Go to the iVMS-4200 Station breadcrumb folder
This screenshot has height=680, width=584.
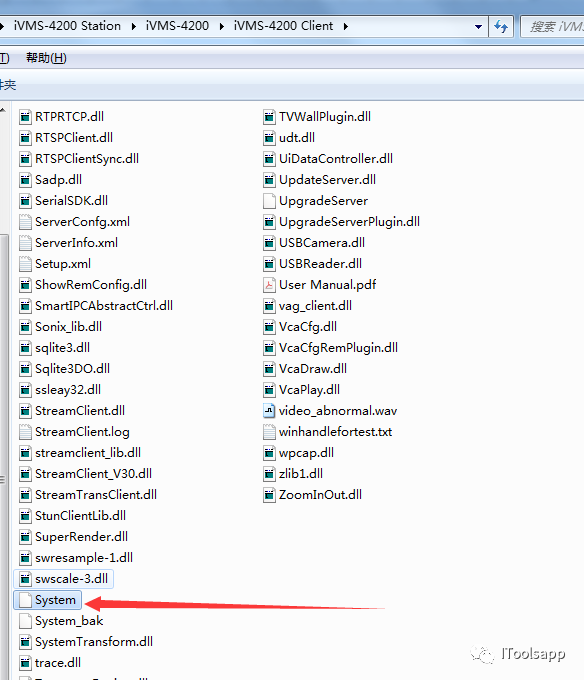(67, 26)
